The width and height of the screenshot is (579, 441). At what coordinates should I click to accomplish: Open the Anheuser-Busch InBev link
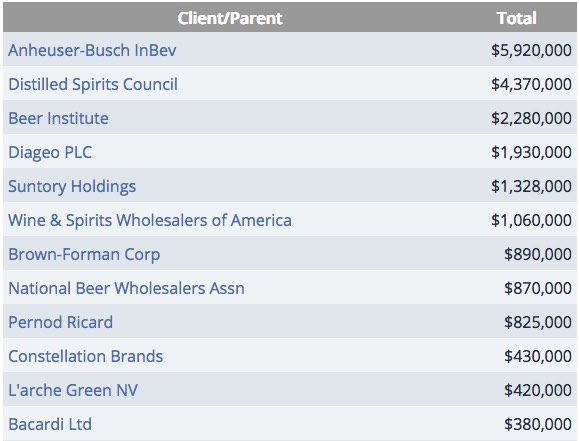92,50
